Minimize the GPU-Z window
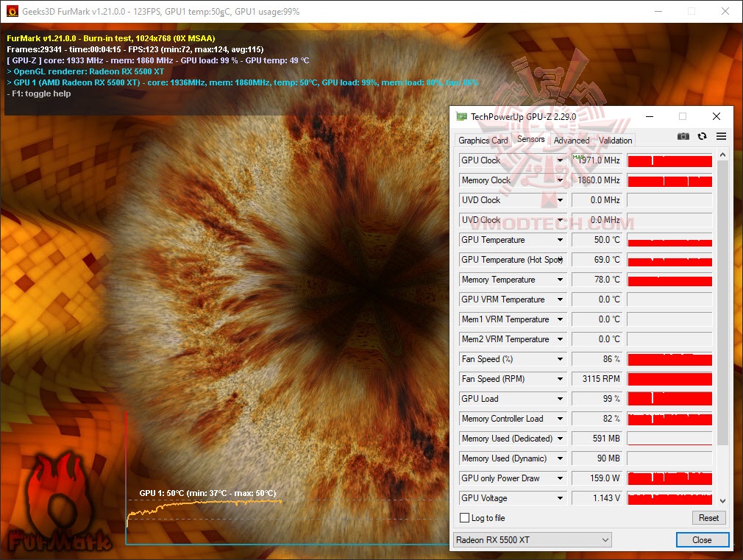Screen dimensions: 743x560 pos(650,117)
